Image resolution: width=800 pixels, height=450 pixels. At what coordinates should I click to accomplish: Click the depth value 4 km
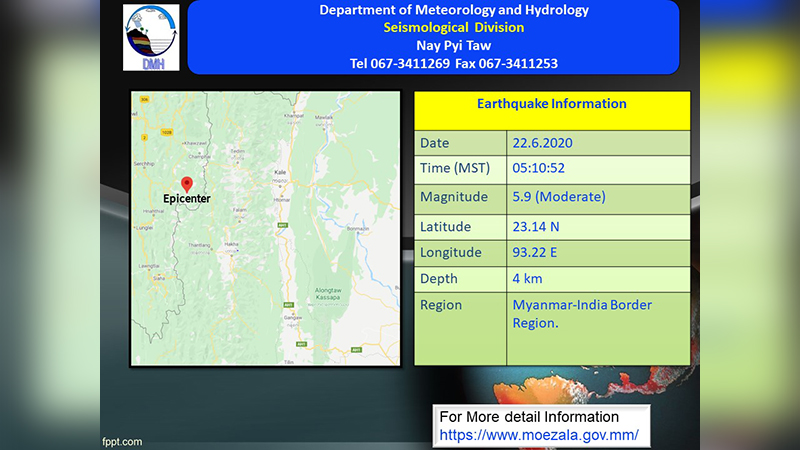[527, 279]
